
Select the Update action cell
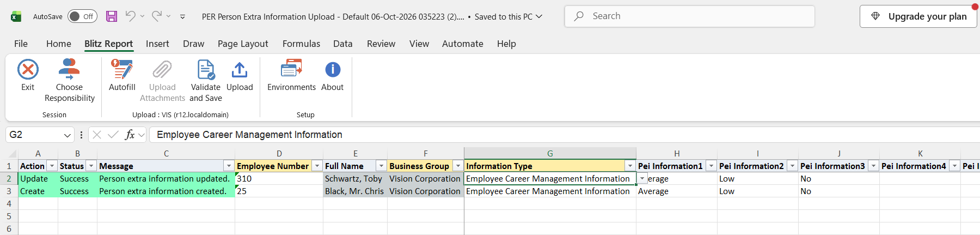click(x=38, y=179)
